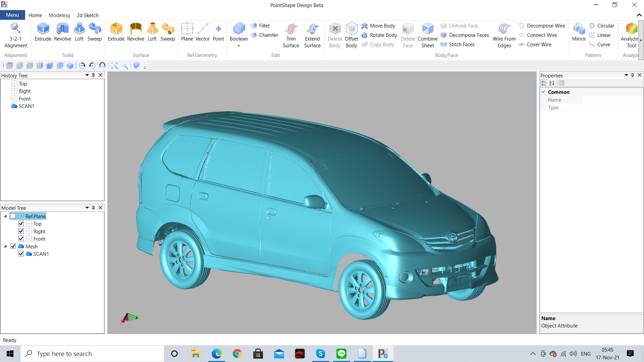Screen dimensions: 644x362
Task: Select the Combine Sheet tool
Action: pos(428,34)
